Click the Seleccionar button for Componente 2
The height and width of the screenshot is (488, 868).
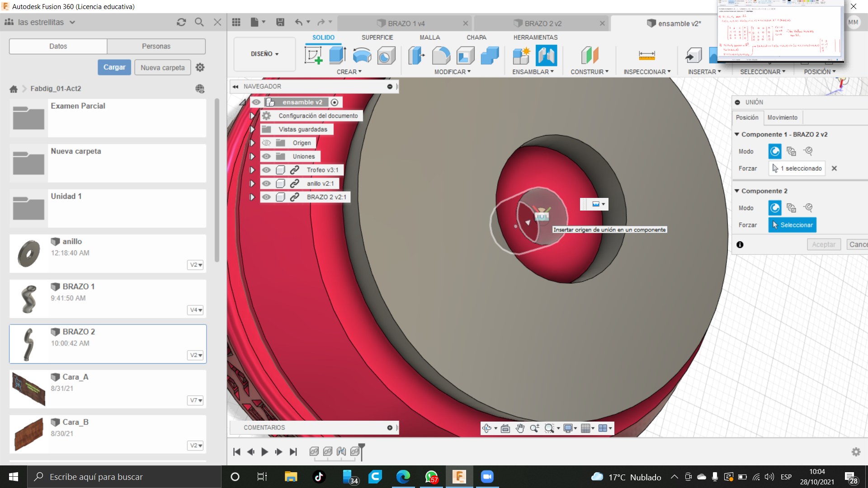pos(792,225)
